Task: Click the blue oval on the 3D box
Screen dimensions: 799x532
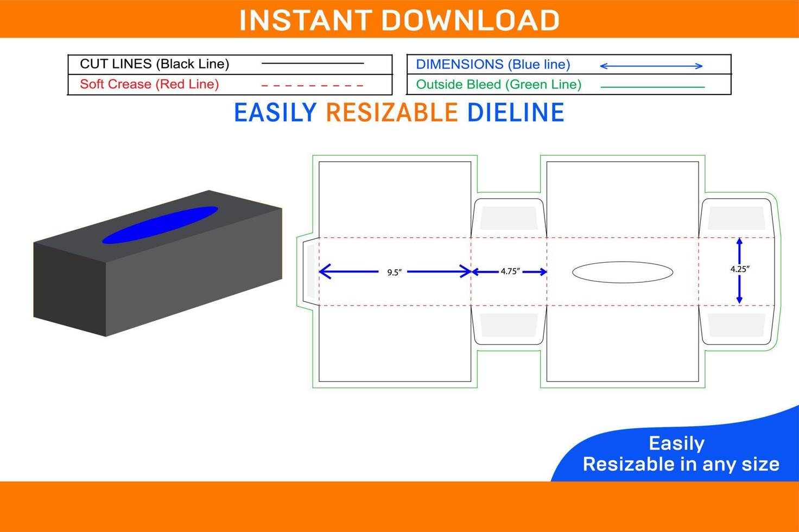Action: (160, 225)
